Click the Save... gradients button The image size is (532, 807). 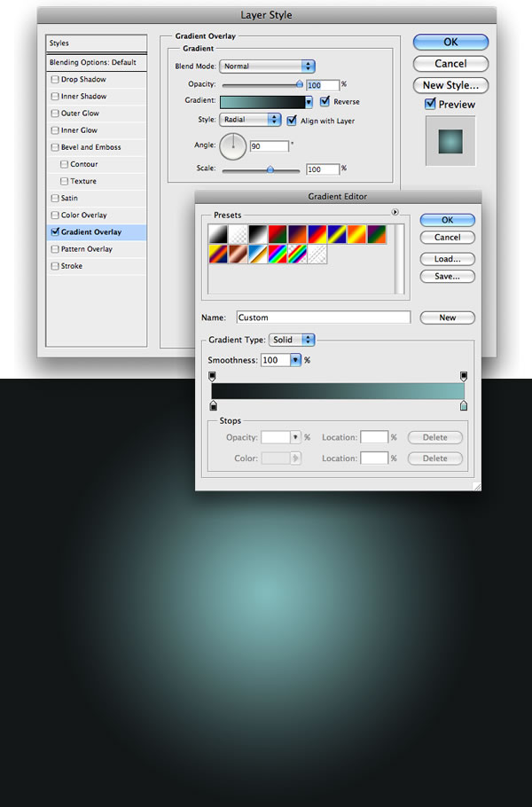[x=448, y=277]
